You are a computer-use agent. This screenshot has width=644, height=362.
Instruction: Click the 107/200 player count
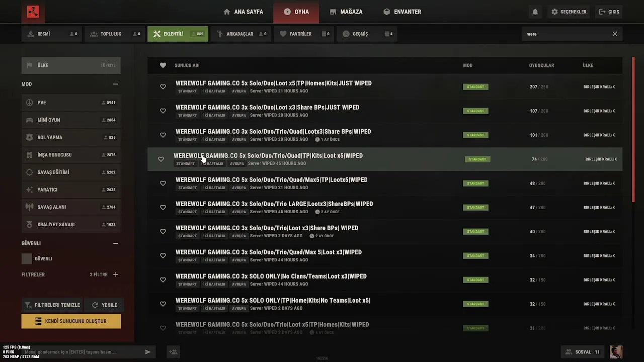click(x=539, y=111)
